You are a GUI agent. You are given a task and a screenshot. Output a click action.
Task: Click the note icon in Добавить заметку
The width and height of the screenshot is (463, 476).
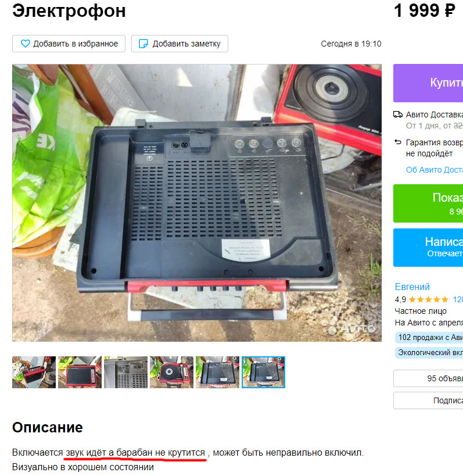click(143, 44)
